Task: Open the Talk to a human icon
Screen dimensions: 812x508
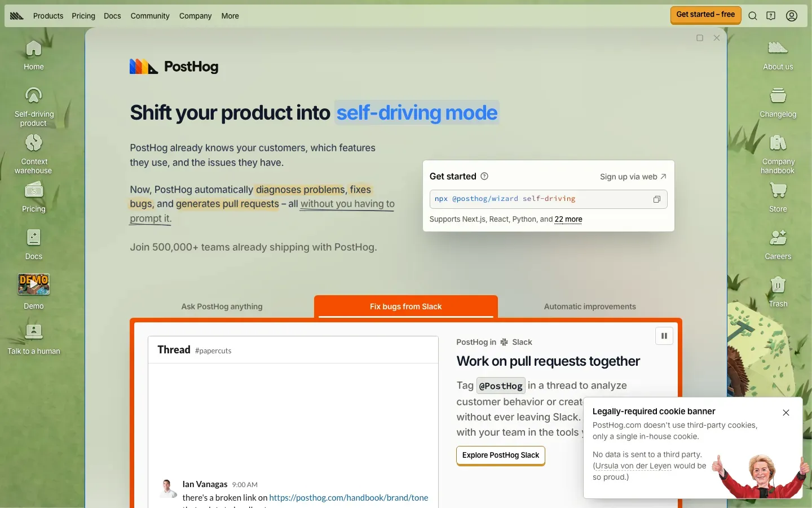Action: click(34, 339)
